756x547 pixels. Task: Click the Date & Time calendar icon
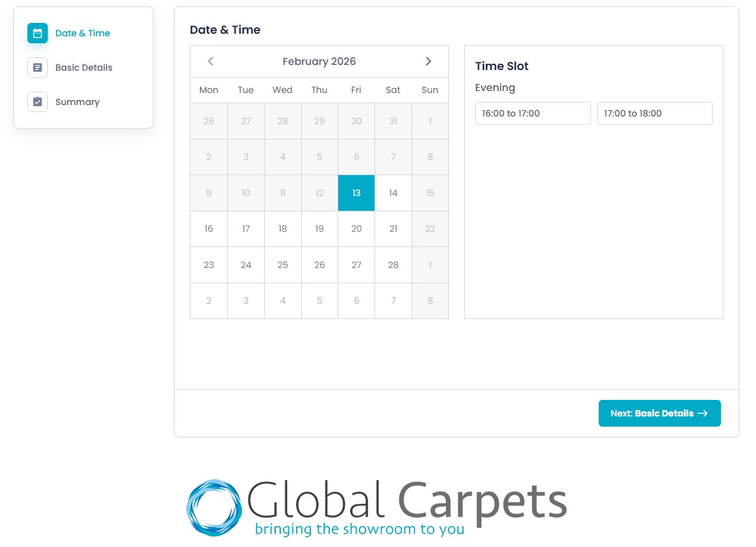[x=38, y=33]
